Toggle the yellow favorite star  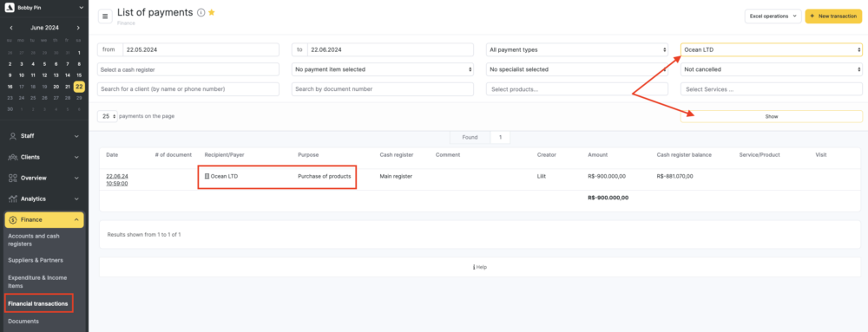pyautogui.click(x=212, y=12)
